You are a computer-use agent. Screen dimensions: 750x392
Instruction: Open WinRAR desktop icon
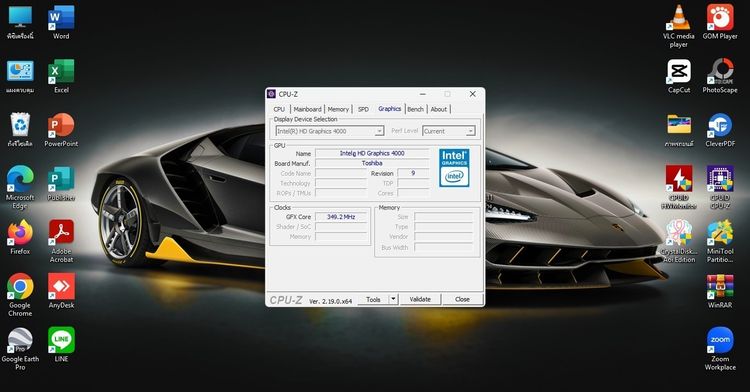point(720,292)
